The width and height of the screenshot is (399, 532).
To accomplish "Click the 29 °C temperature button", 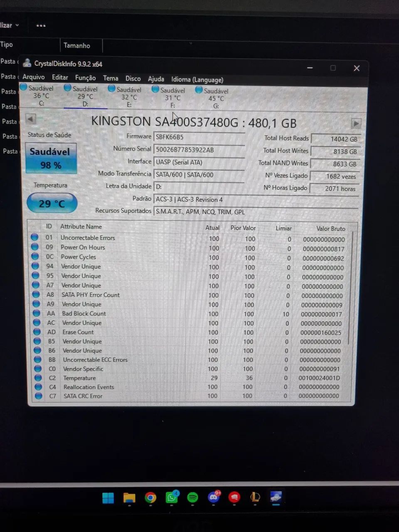I will (x=52, y=203).
